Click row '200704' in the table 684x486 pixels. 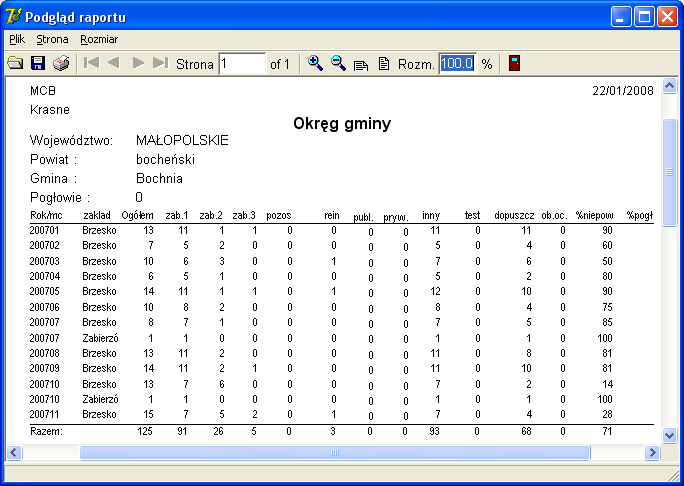[x=342, y=277]
